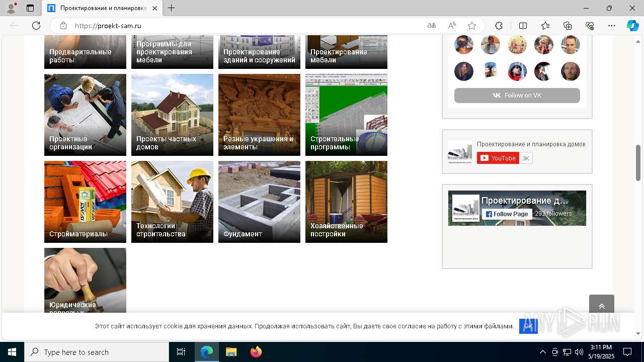644x362 pixels.
Task: Open Edge Settings and more menu
Action: 612,26
